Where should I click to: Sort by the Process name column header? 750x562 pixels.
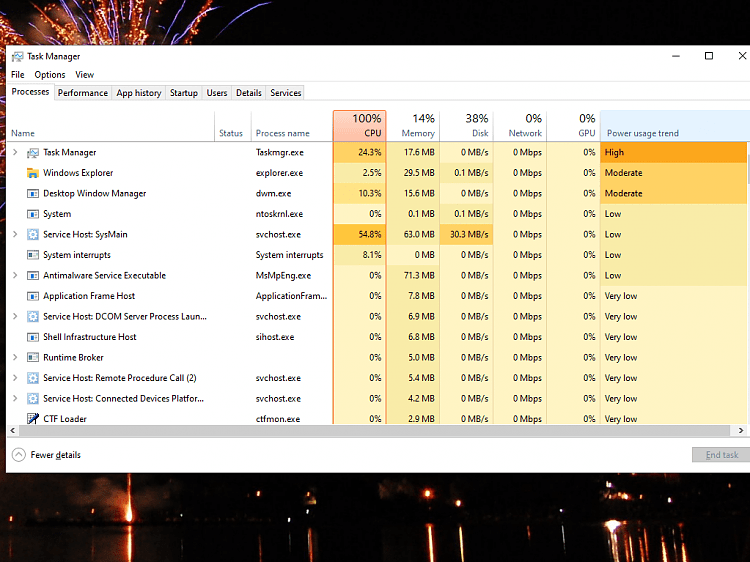[292, 126]
